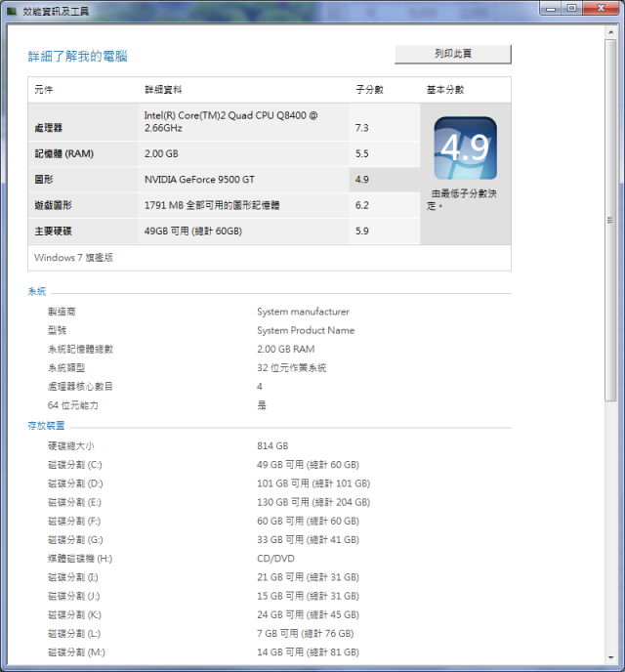Select the 元件 column header
The image size is (625, 672).
point(44,90)
